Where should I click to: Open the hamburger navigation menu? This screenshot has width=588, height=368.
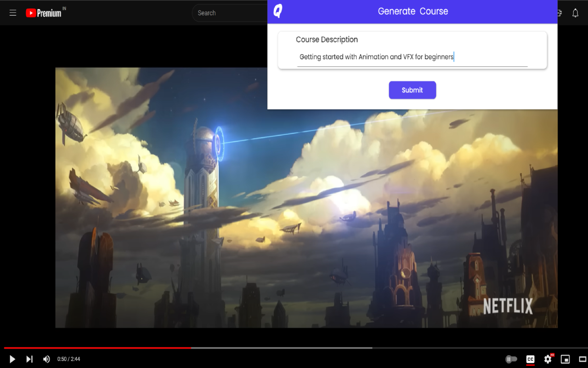coord(13,12)
